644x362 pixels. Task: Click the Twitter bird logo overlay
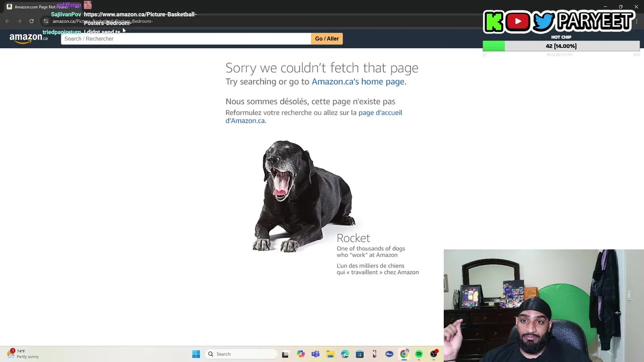click(543, 22)
